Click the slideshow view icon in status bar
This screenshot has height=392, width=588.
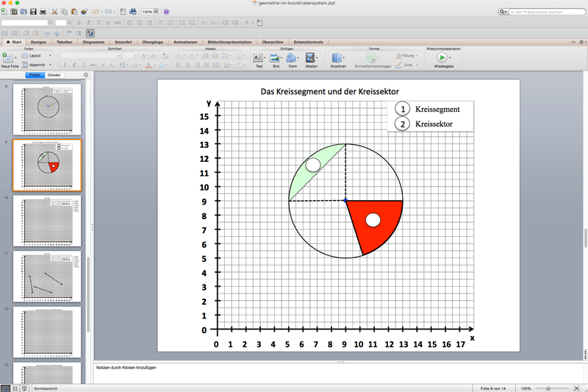point(24,388)
